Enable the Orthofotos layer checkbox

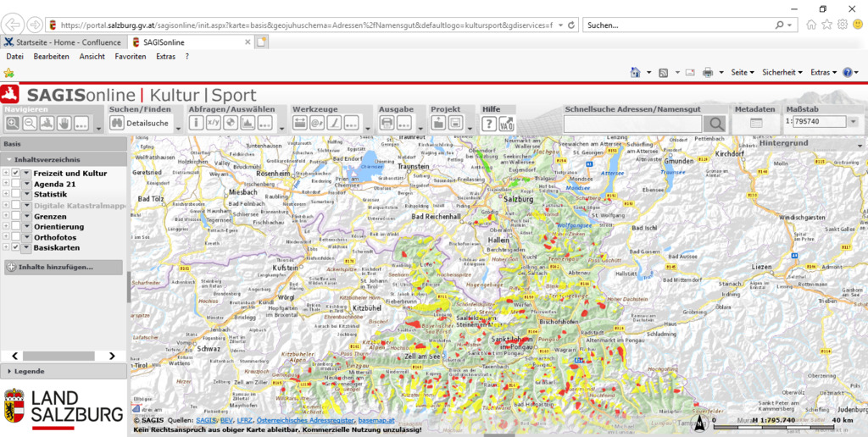click(x=15, y=237)
